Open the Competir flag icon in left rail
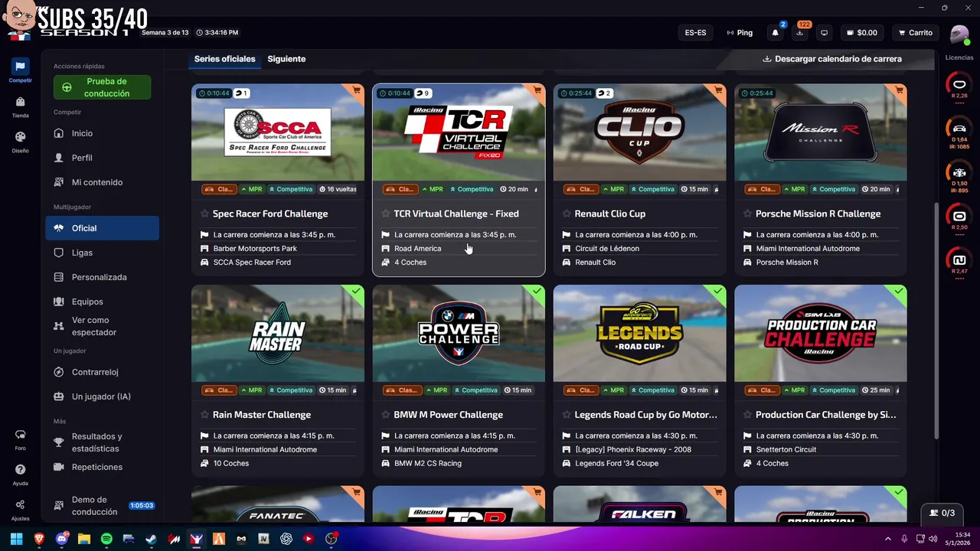Image resolution: width=980 pixels, height=551 pixels. click(x=21, y=67)
